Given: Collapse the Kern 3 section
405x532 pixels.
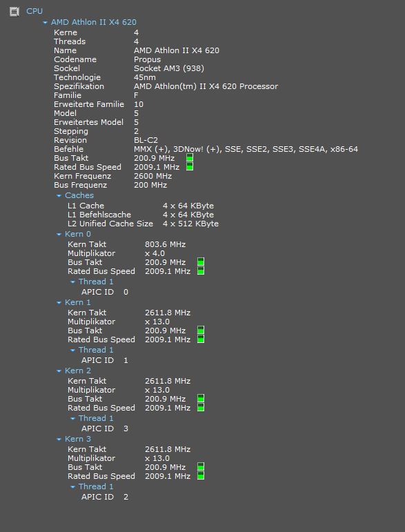Looking at the screenshot, I should pyautogui.click(x=59, y=439).
